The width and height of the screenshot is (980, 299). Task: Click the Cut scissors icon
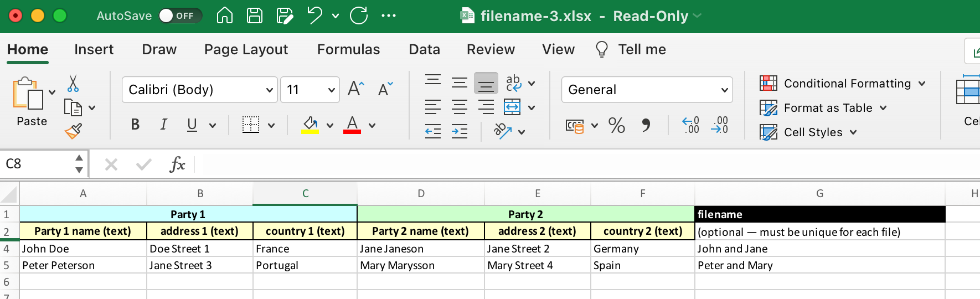tap(73, 84)
